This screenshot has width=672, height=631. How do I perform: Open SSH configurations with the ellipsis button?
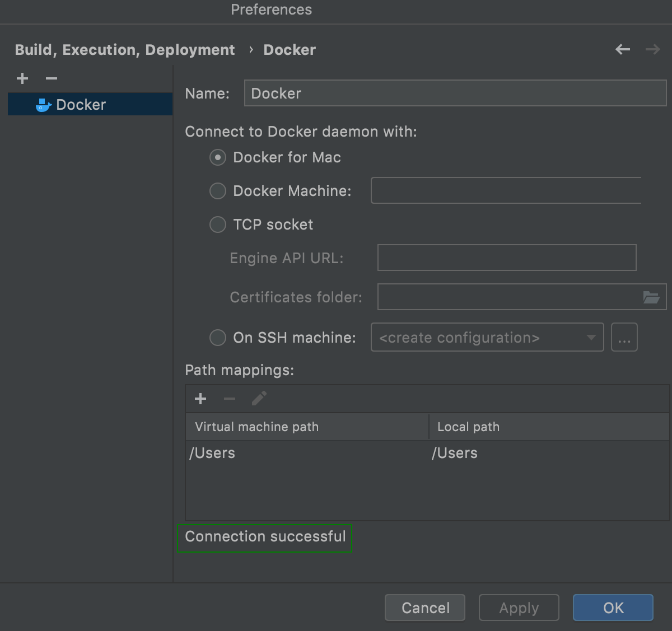(624, 338)
